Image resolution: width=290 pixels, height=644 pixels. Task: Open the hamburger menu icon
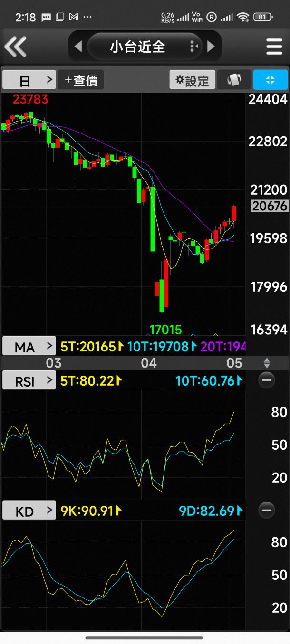point(274,47)
